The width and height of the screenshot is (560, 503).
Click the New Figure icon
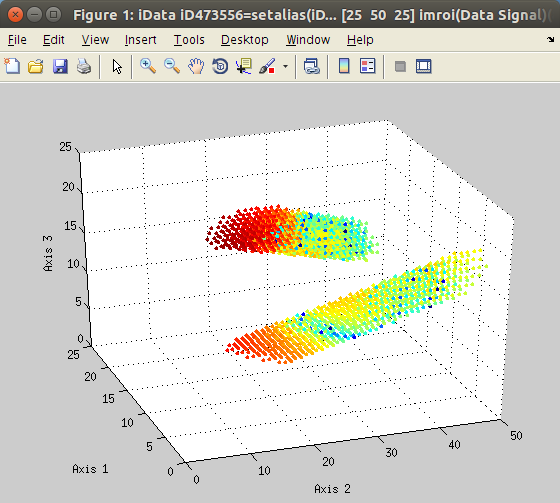pyautogui.click(x=12, y=66)
